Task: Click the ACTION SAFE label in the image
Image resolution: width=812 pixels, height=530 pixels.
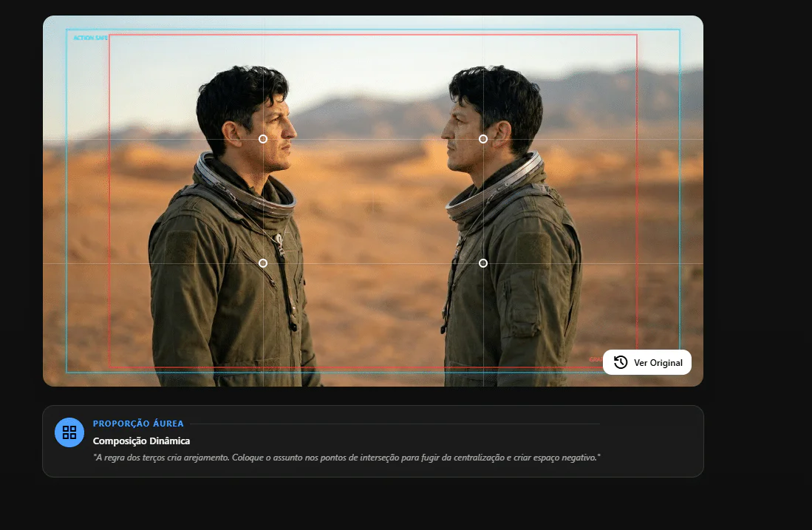Action: tap(91, 38)
